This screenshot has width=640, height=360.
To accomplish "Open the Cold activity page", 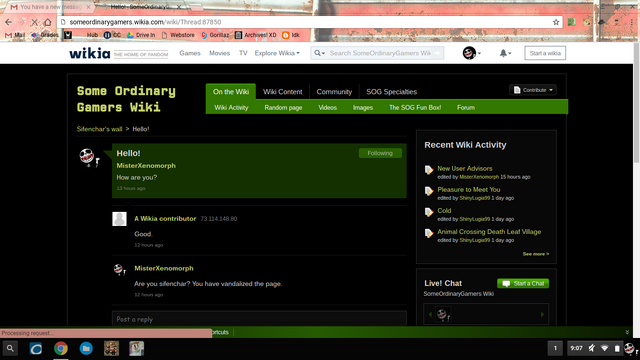I will (444, 211).
